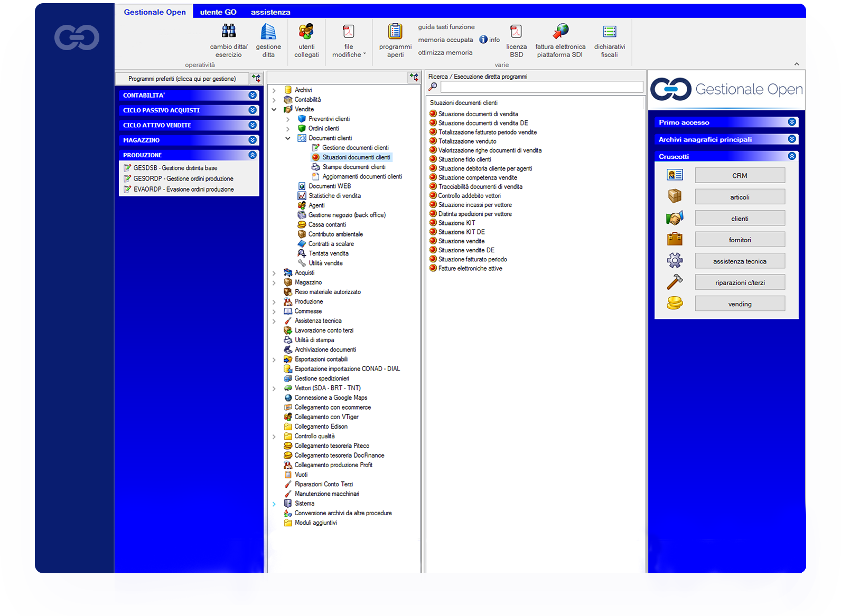Select Collegamento con ecommerce
841x616 pixels.
(332, 407)
